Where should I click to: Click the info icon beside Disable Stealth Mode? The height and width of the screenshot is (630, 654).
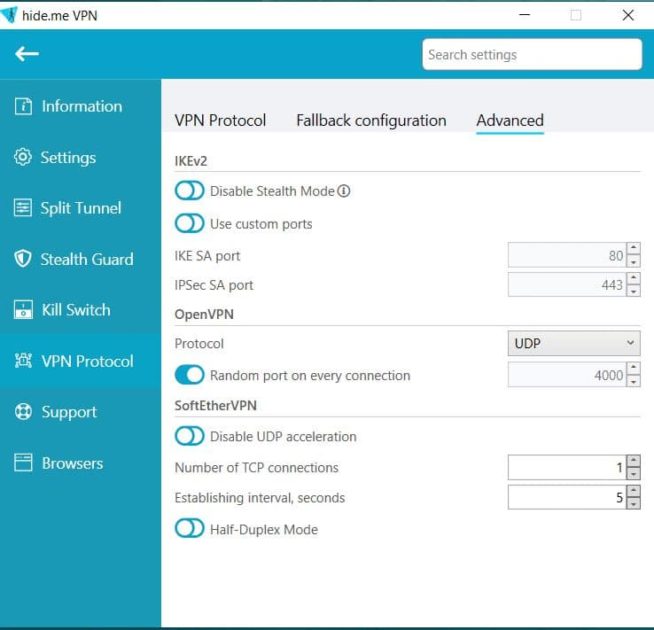(x=344, y=191)
